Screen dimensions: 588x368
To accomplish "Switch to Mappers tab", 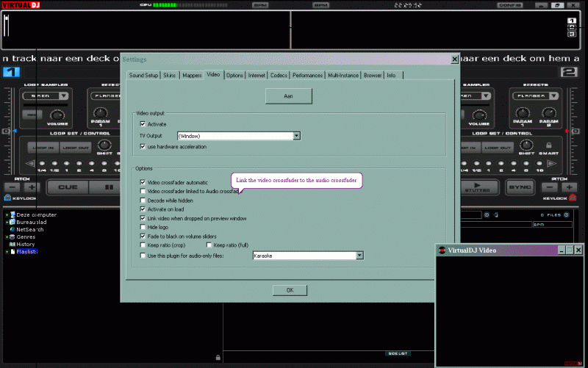I will click(x=192, y=76).
